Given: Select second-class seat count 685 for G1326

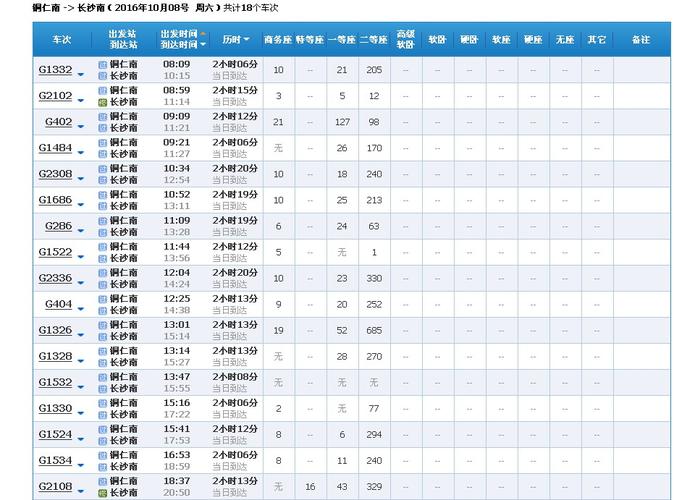Looking at the screenshot, I should (x=374, y=331).
